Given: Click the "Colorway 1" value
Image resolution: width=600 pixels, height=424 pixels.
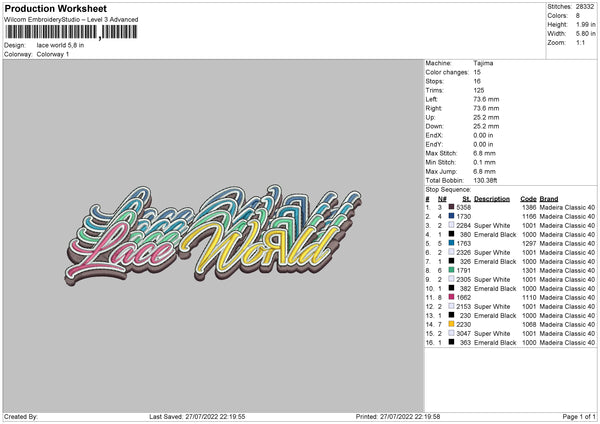Looking at the screenshot, I should point(53,54).
